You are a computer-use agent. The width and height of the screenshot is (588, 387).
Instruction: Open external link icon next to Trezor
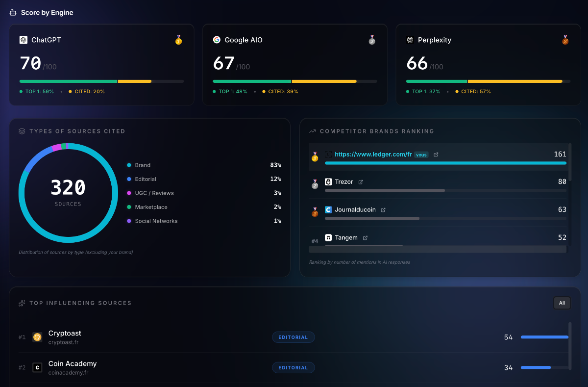point(361,182)
